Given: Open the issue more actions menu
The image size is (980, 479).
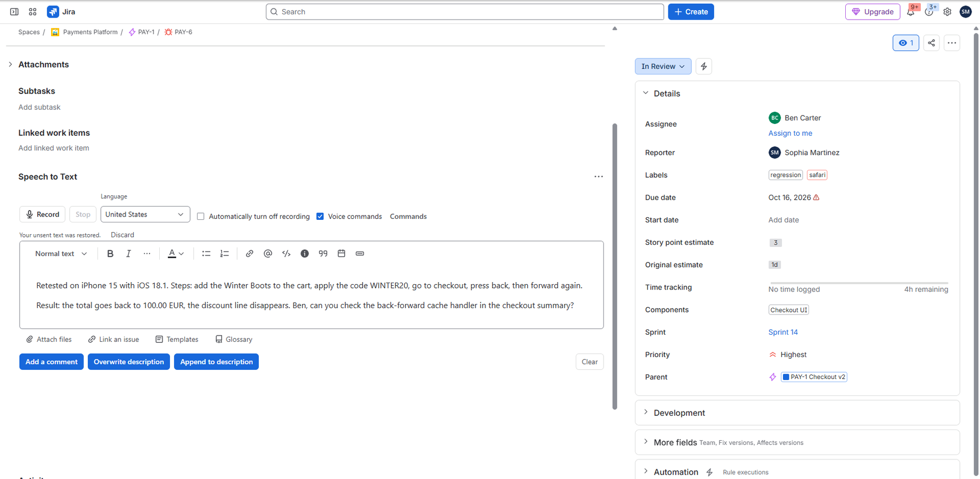Looking at the screenshot, I should click(x=952, y=43).
